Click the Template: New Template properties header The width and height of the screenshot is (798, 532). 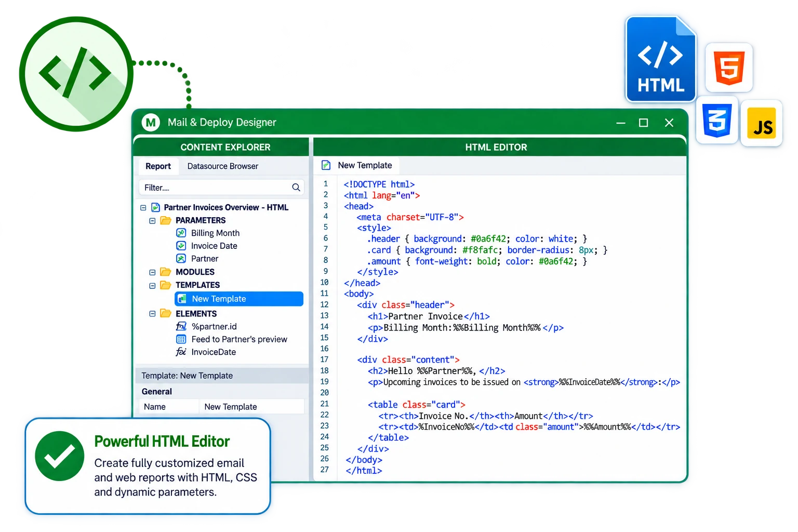[222, 376]
